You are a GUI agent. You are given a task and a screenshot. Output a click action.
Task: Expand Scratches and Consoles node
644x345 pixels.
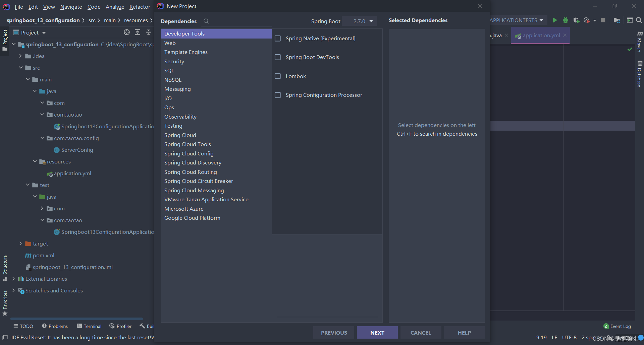pos(13,290)
